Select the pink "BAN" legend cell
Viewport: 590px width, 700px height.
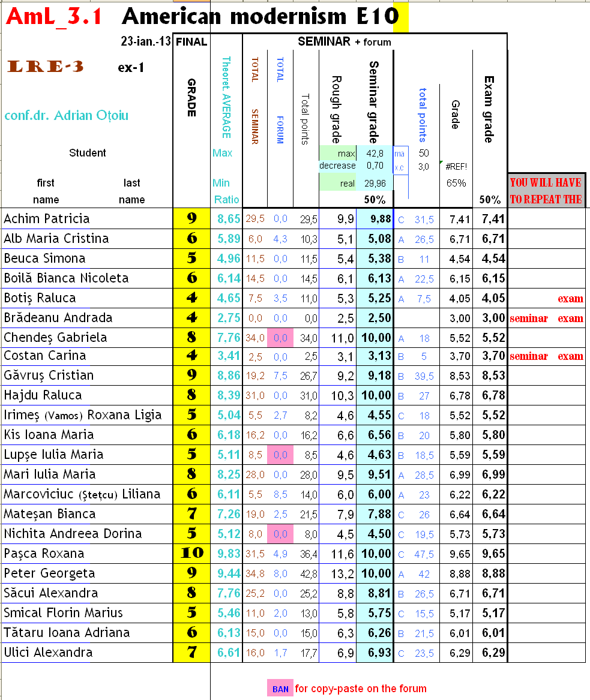[280, 689]
